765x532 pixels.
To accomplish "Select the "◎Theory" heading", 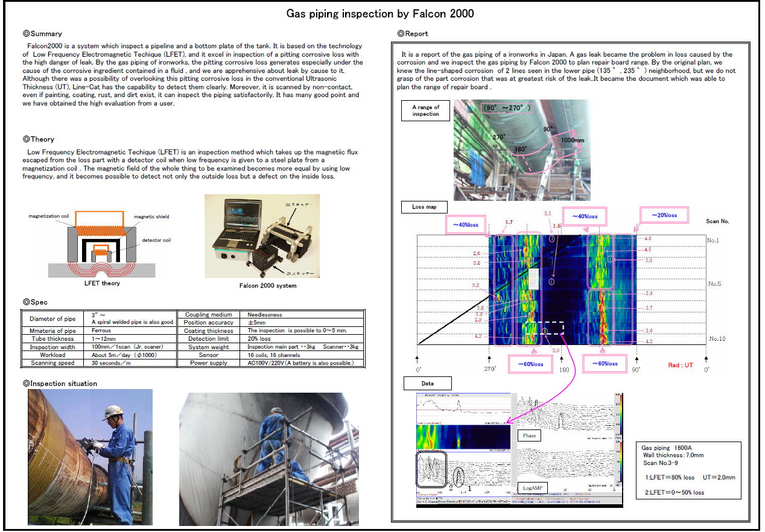I will coord(38,139).
